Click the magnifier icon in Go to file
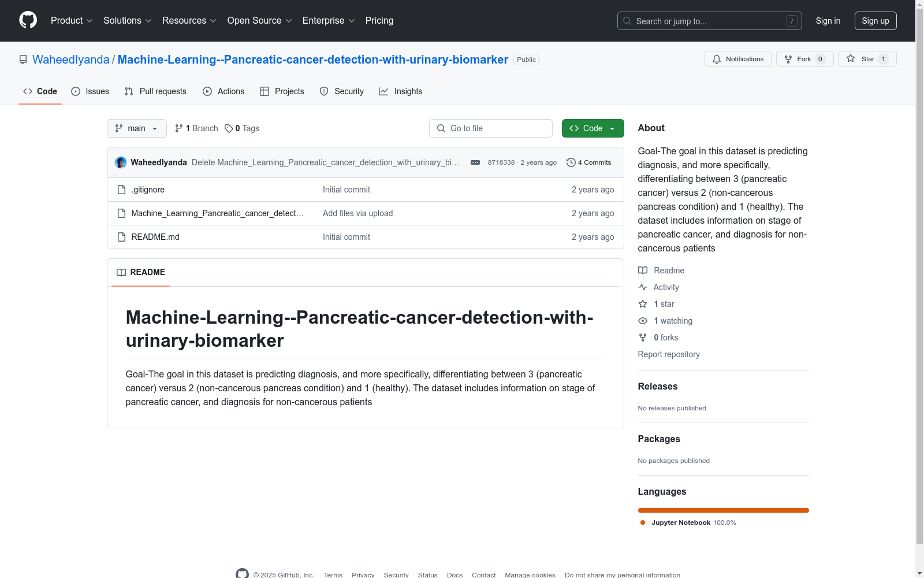 coord(441,128)
